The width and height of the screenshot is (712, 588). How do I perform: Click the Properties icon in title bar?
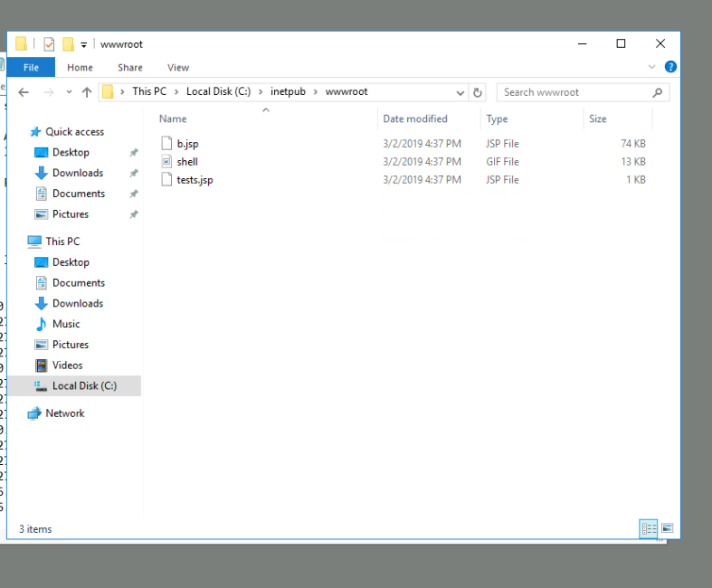(49, 44)
